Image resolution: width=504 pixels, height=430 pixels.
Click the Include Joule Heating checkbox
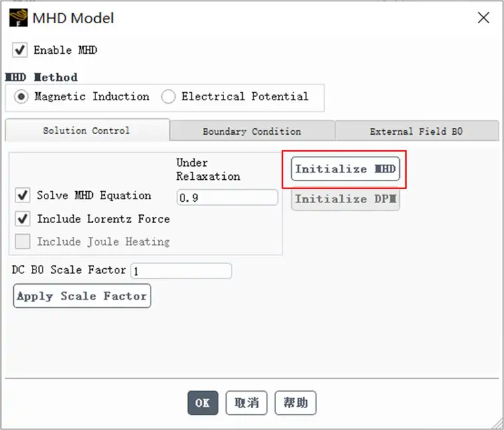23,242
